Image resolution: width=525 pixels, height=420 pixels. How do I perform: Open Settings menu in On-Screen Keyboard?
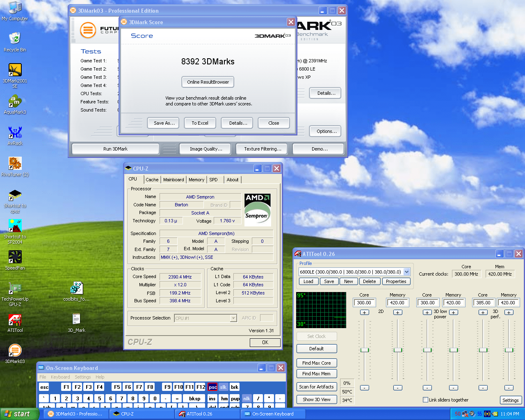pyautogui.click(x=83, y=377)
